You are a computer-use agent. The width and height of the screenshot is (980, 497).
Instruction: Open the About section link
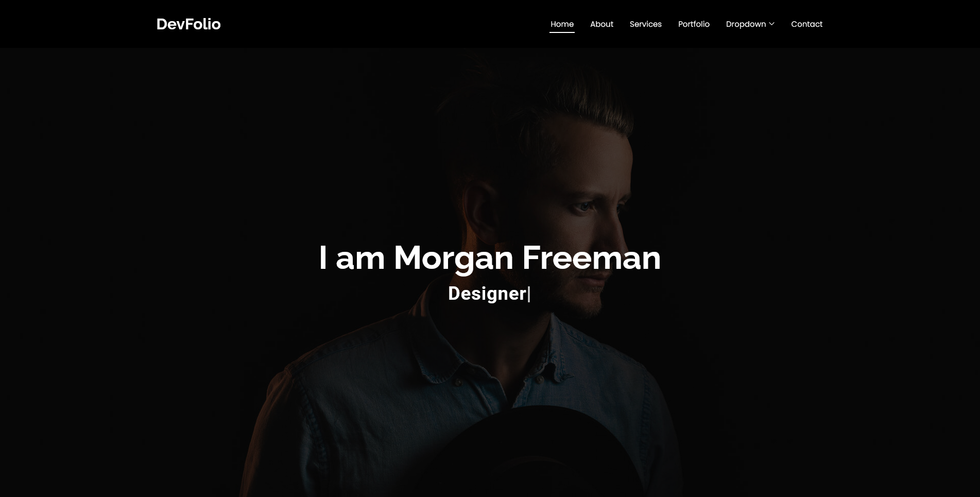coord(601,24)
